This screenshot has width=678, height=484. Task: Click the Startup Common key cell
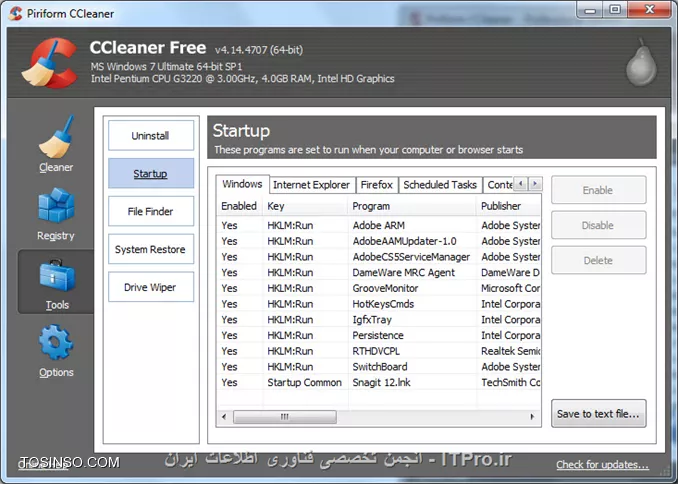coord(304,382)
